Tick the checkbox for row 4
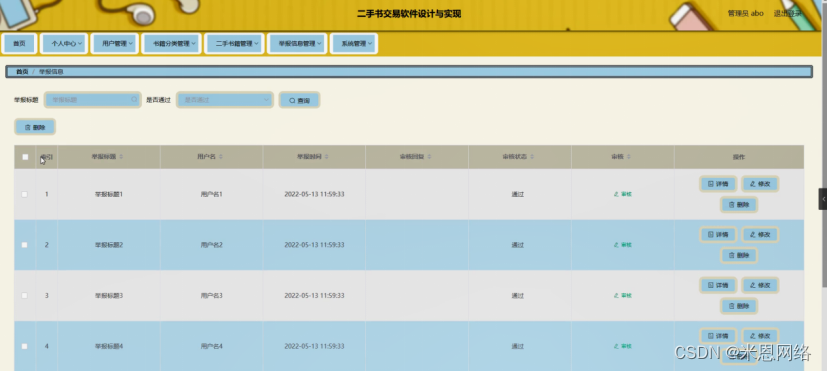 [24, 346]
